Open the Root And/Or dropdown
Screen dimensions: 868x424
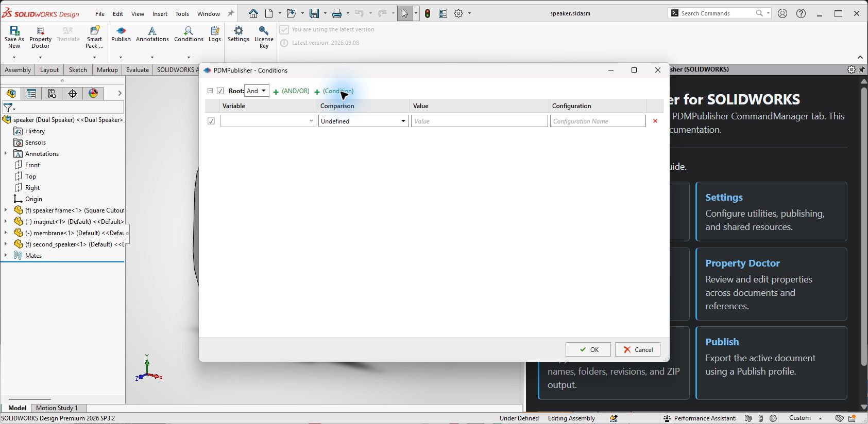click(257, 91)
